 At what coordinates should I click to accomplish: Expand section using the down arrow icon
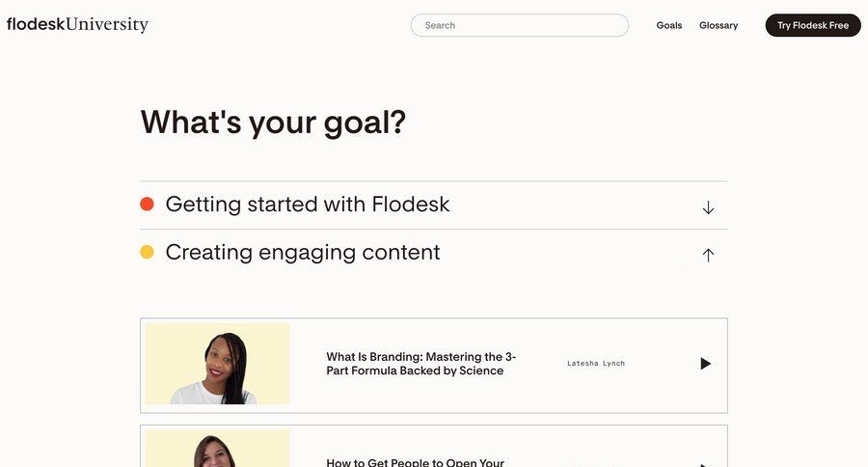708,207
